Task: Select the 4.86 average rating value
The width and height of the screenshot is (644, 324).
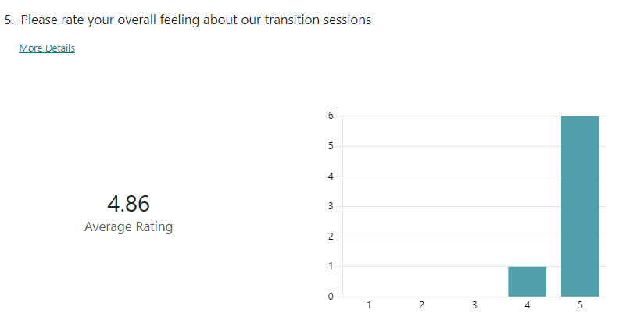Action: coord(128,204)
